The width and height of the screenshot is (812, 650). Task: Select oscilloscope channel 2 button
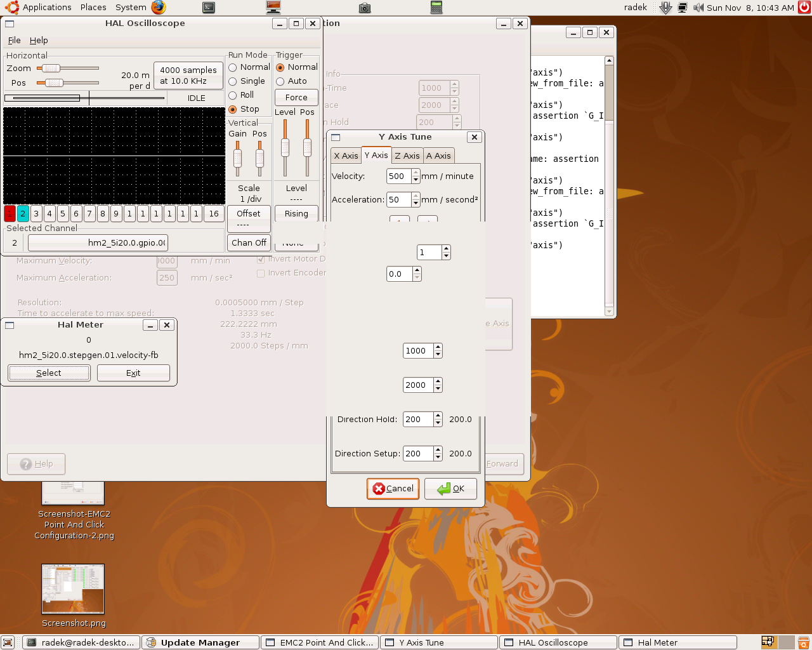coord(23,214)
